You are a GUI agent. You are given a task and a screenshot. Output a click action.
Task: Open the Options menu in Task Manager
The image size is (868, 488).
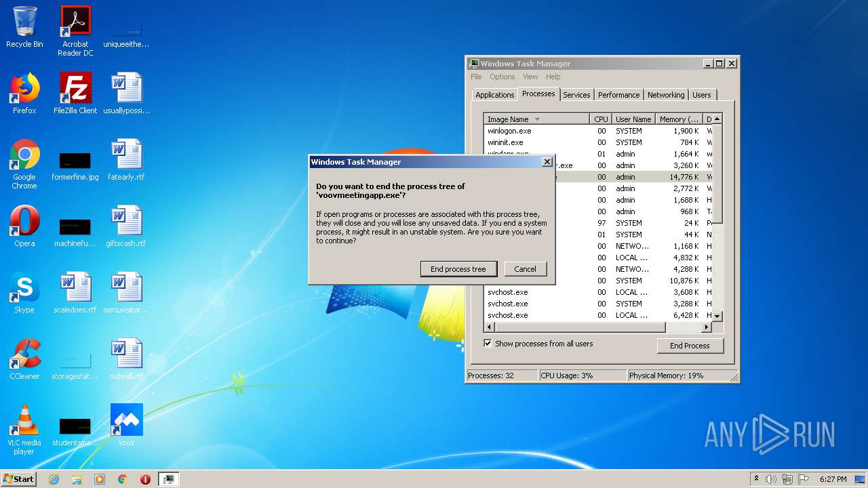502,77
